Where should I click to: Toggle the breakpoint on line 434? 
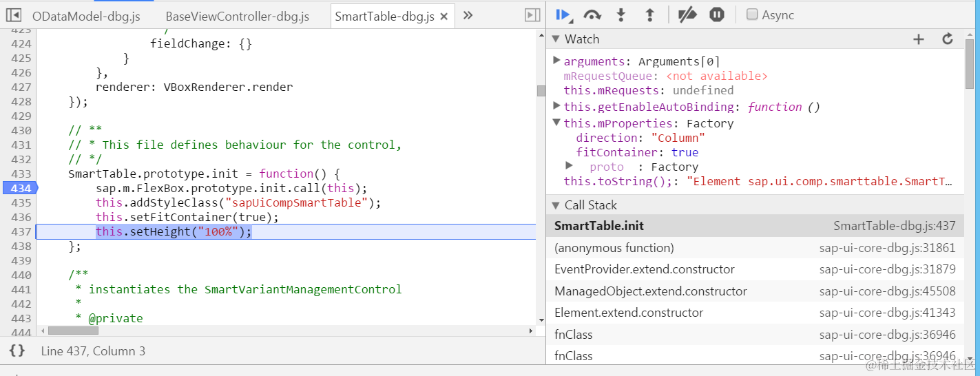click(x=19, y=188)
